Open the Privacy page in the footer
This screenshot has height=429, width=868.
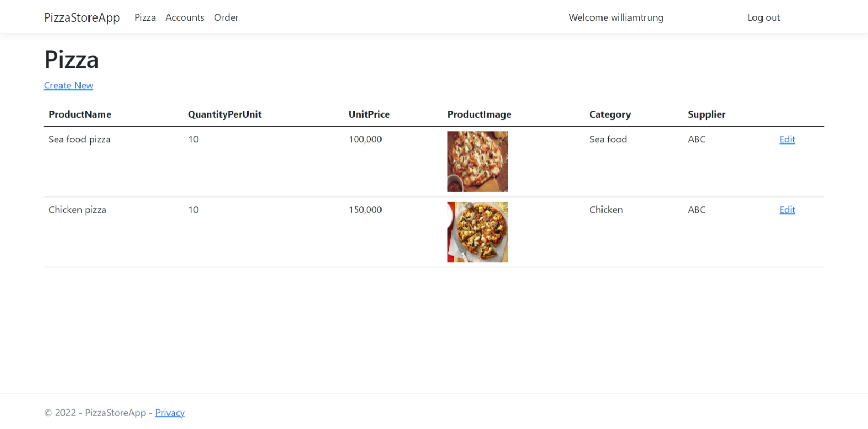(170, 413)
